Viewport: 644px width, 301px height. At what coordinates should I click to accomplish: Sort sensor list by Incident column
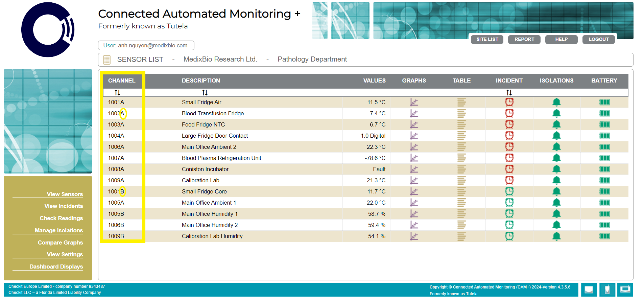point(509,93)
